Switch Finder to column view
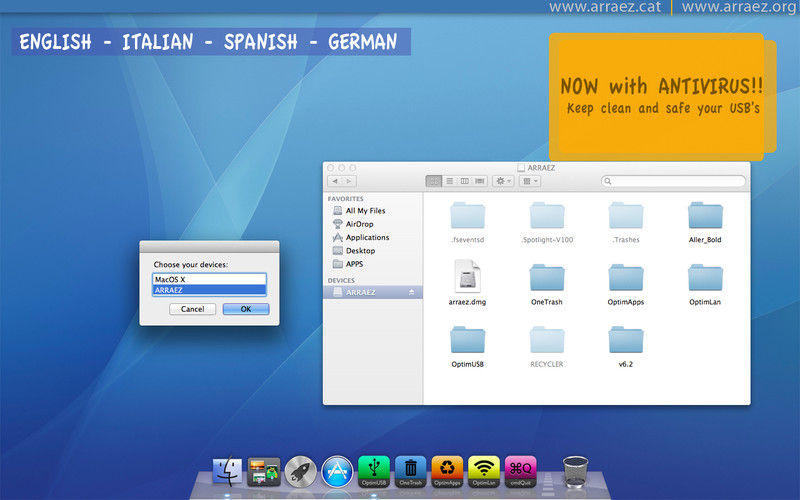 click(x=464, y=181)
